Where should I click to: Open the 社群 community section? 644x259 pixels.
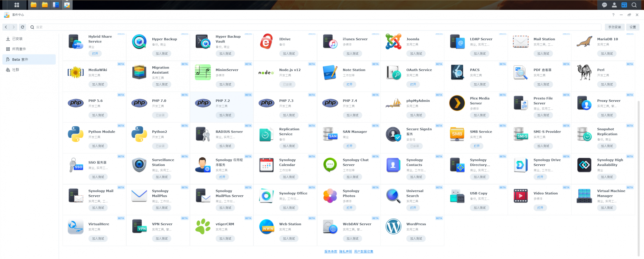click(29, 69)
